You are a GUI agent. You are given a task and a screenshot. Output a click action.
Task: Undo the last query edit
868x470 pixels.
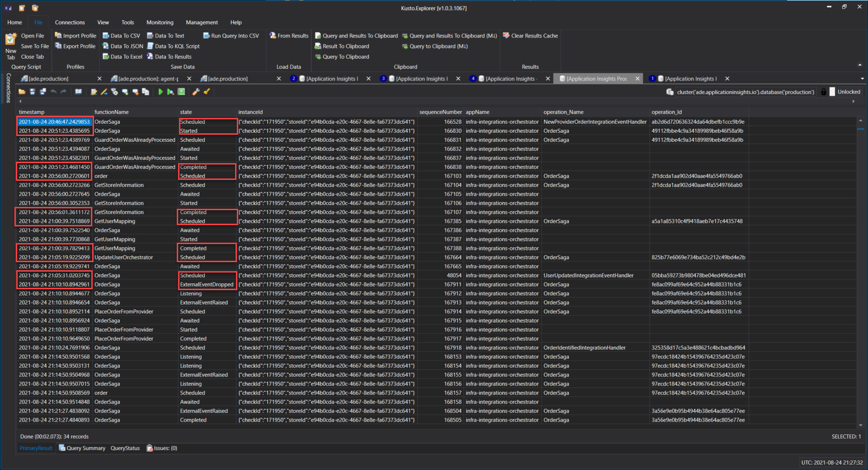[x=54, y=92]
